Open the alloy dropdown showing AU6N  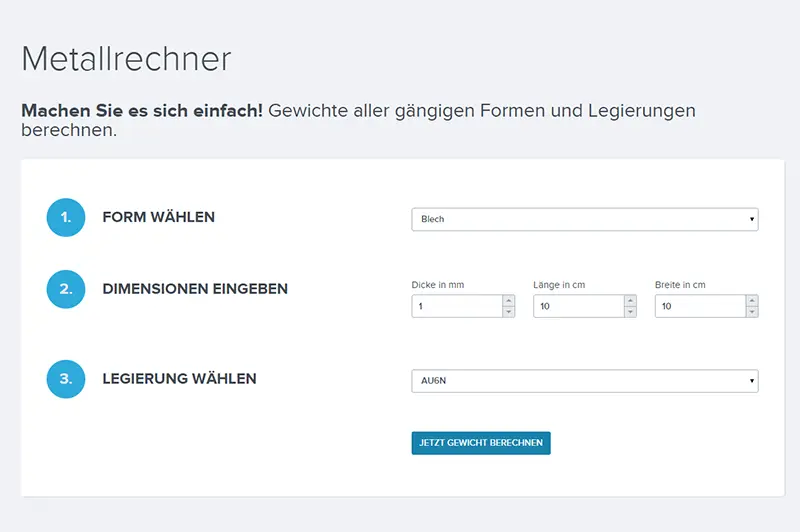pos(585,381)
